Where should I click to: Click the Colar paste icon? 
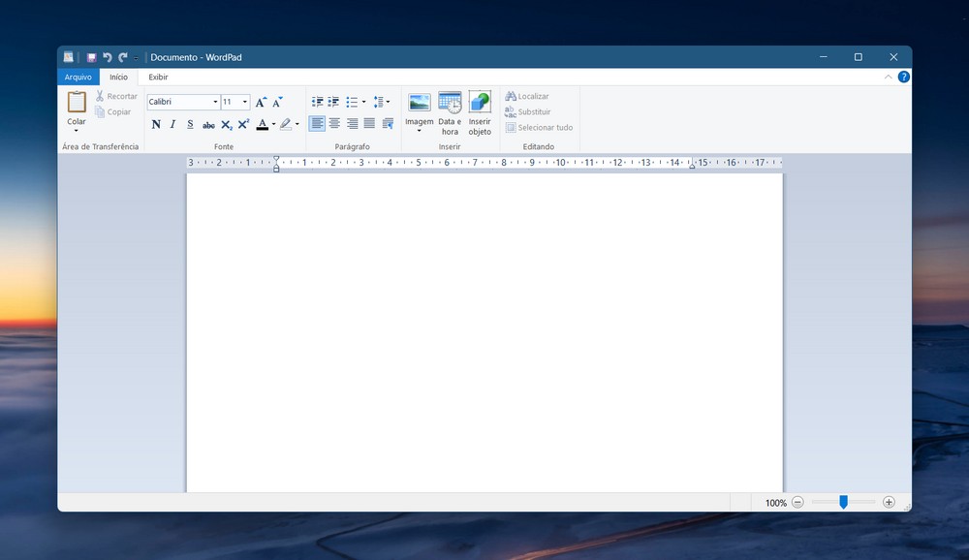(x=77, y=102)
